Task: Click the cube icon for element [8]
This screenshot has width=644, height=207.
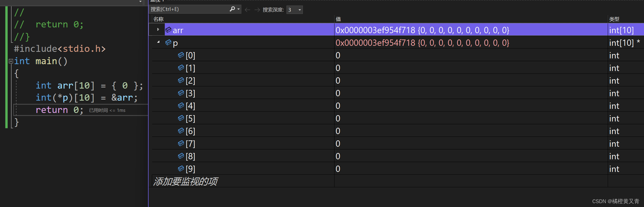Action: coord(181,156)
